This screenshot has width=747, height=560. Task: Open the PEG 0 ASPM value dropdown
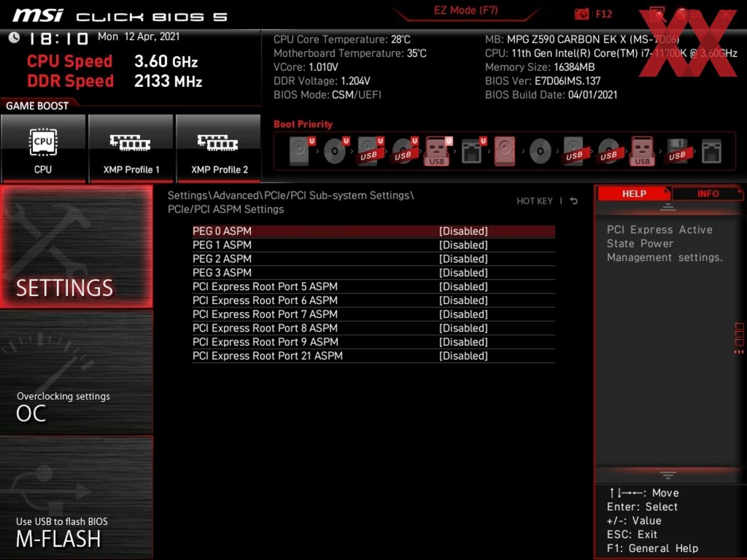(x=463, y=231)
